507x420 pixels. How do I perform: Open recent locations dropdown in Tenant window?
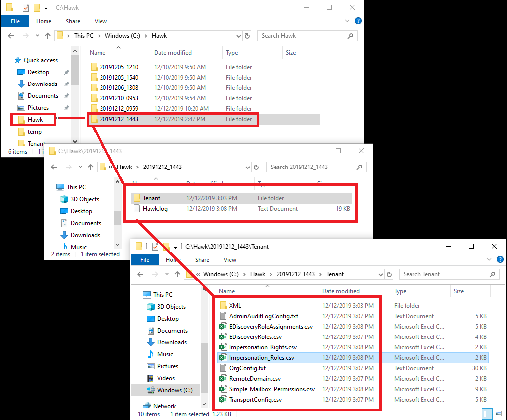click(167, 274)
